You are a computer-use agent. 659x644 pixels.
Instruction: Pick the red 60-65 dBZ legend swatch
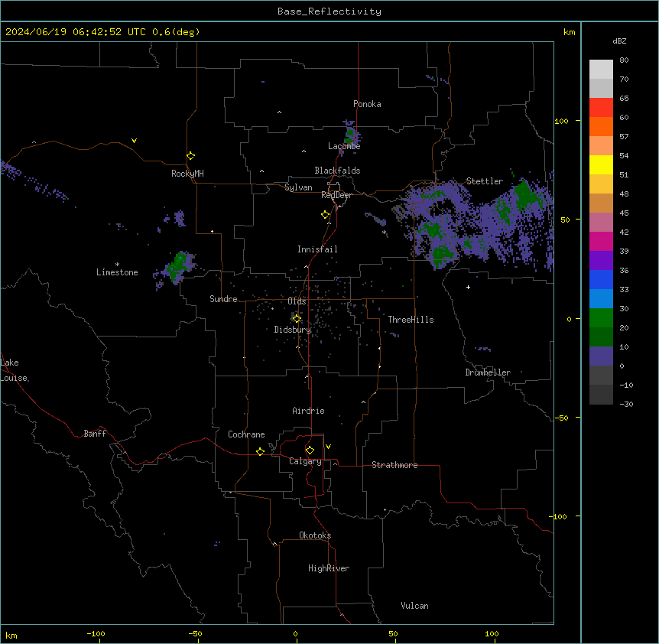(601, 108)
